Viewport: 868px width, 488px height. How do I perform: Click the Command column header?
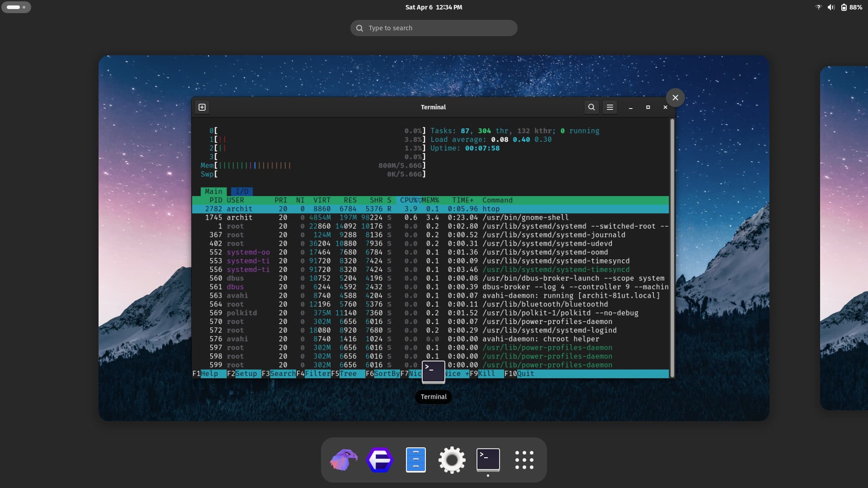[497, 200]
